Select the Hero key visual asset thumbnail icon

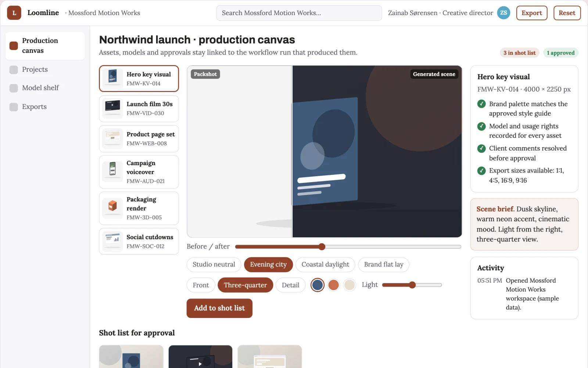coord(113,78)
